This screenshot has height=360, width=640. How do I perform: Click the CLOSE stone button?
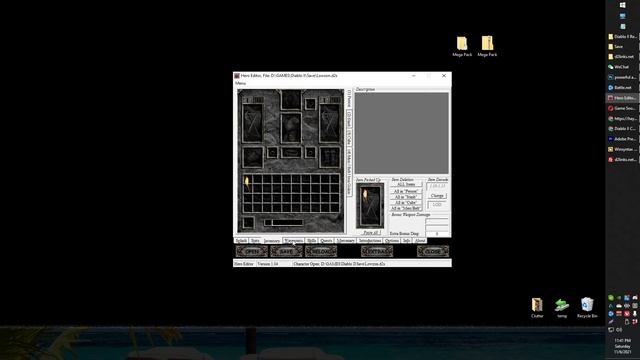[433, 251]
